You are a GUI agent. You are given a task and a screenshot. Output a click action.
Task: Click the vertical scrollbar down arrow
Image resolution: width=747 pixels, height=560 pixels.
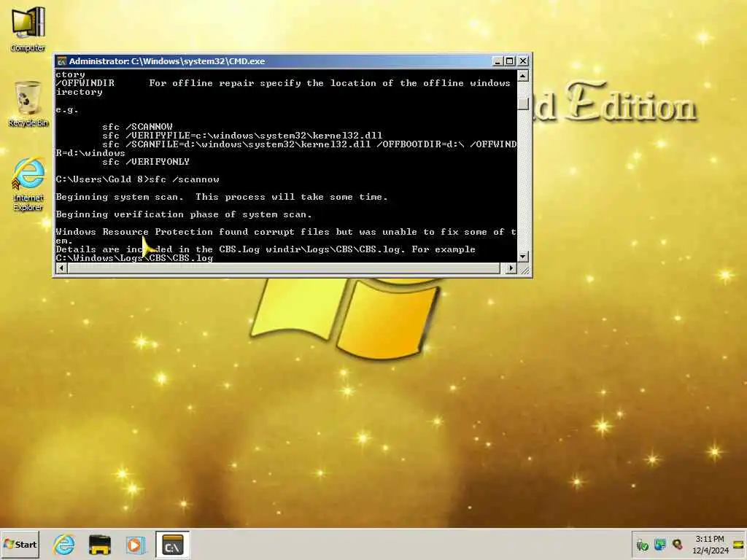tap(523, 257)
